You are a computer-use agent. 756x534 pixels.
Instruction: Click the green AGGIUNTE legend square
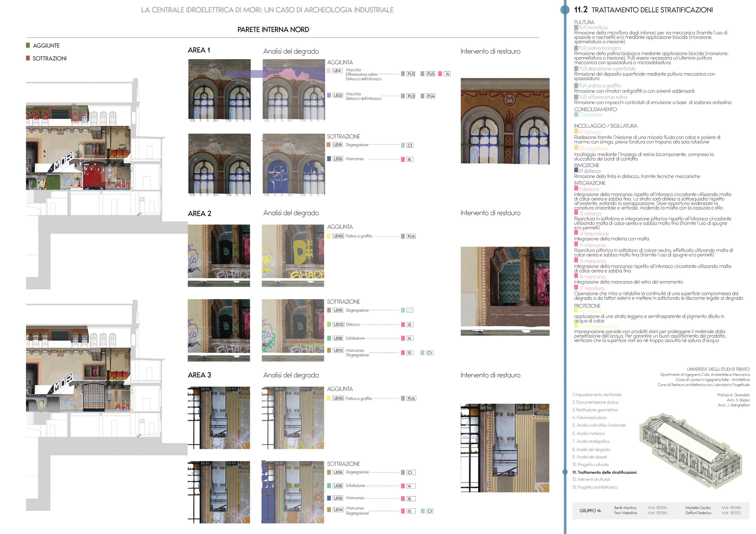(28, 45)
